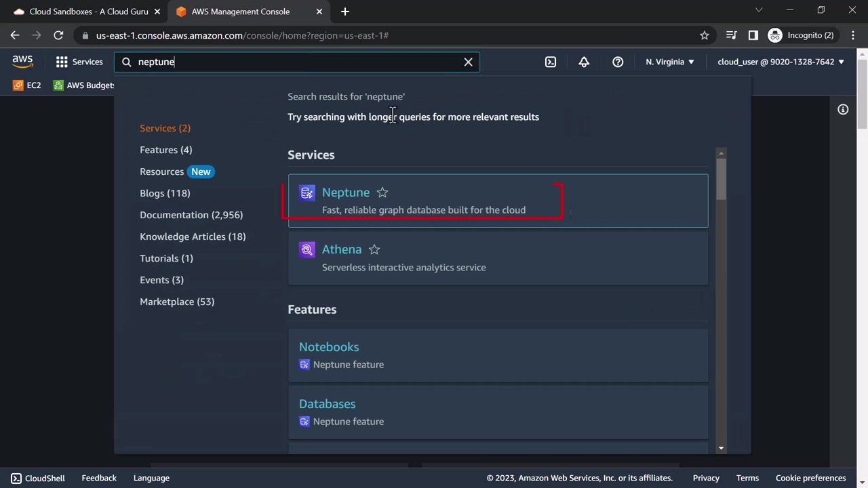Click the AWS logo home icon
The height and width of the screenshot is (488, 868).
click(x=22, y=62)
